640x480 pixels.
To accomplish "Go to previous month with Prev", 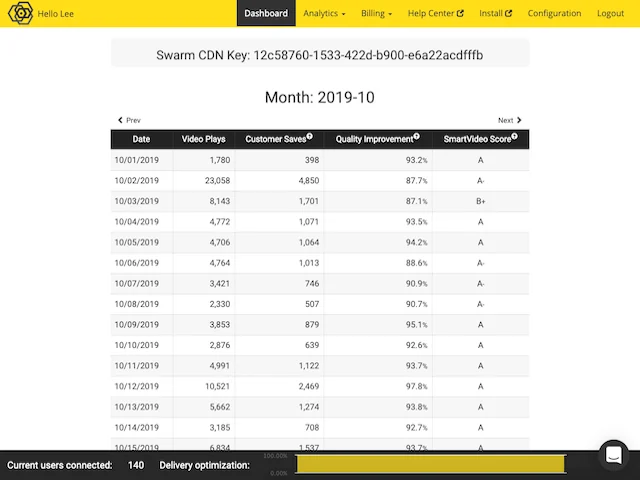I will point(129,120).
